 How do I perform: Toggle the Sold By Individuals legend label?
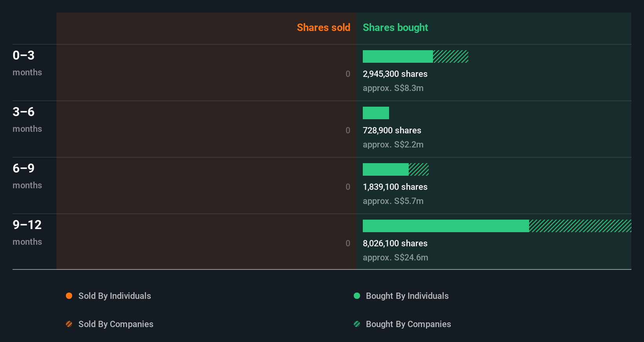[x=115, y=296]
